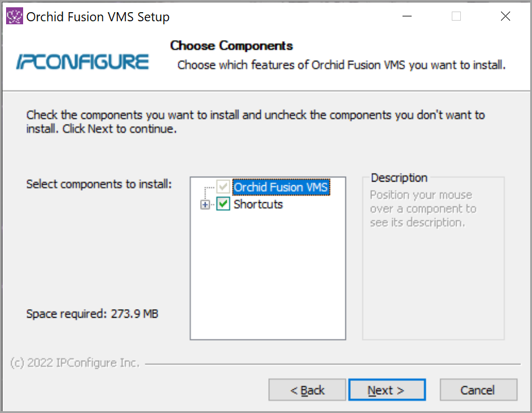Viewport: 532px width, 413px height.
Task: Select the Orchid Fusion VMS tree item
Action: click(281, 187)
